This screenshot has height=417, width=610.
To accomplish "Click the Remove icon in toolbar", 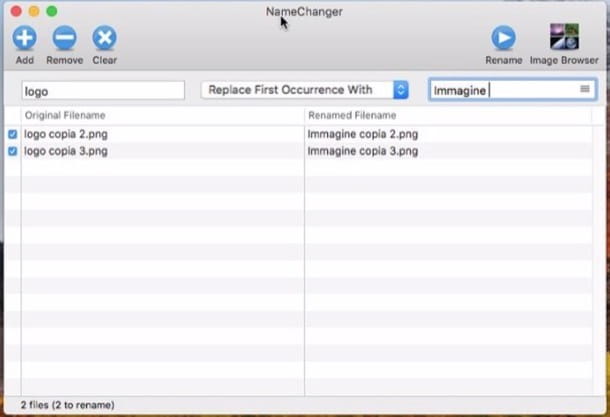I will [64, 39].
